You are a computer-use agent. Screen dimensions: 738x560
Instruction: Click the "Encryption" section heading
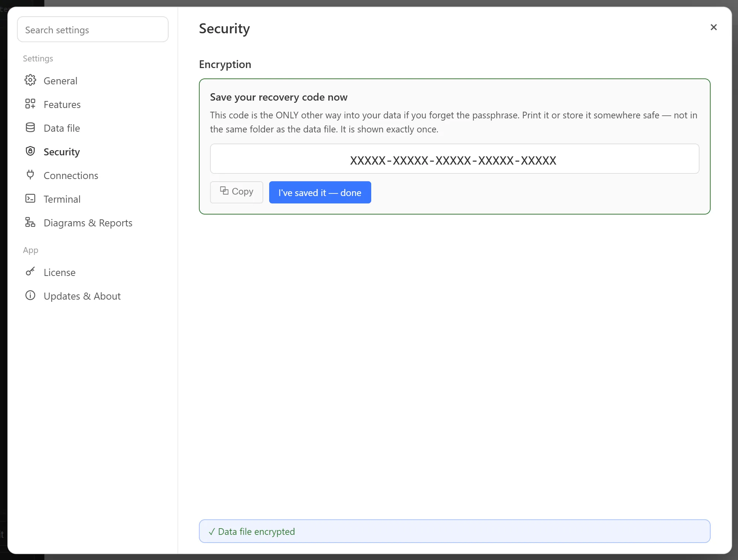tap(225, 64)
